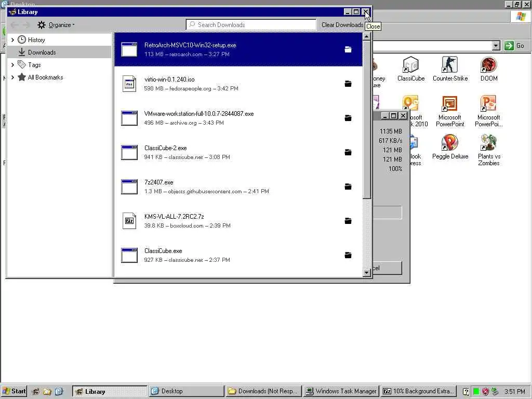532x399 pixels.
Task: Select VMware-workstation-full-10.0.7-2844087.exe file name
Action: (199, 114)
